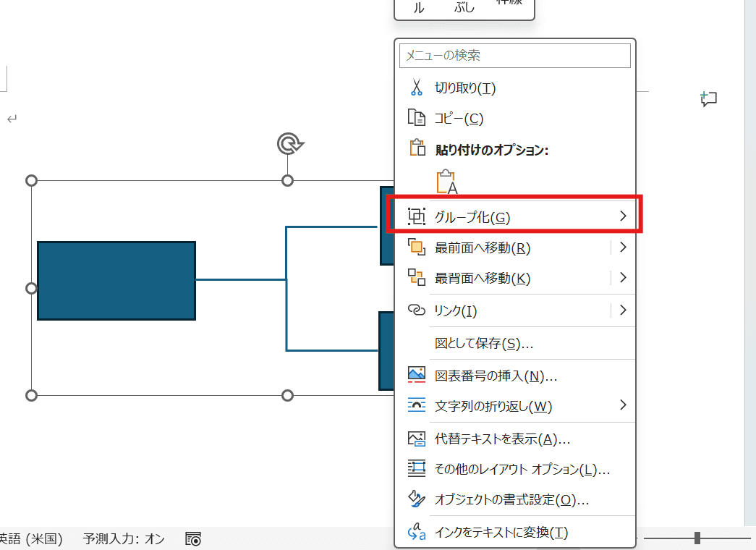Expand the グループ化 submenu arrow
The width and height of the screenshot is (756, 550).
pos(622,216)
